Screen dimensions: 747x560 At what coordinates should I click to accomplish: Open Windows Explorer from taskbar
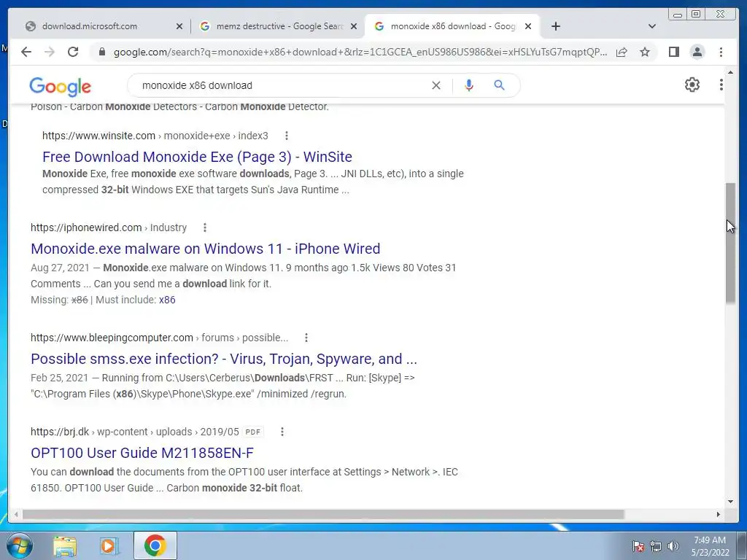point(65,545)
